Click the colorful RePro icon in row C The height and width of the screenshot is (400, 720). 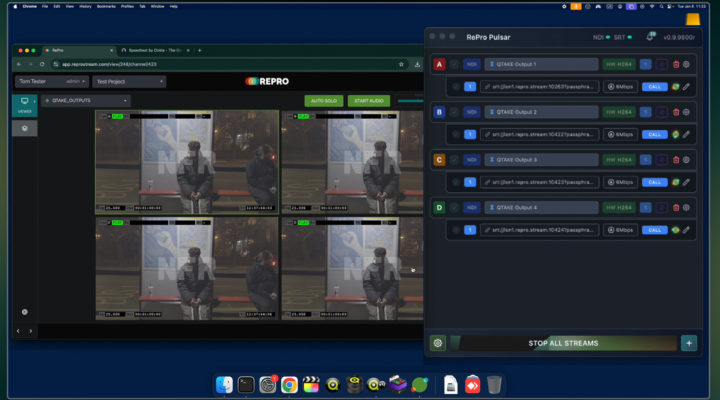(675, 182)
